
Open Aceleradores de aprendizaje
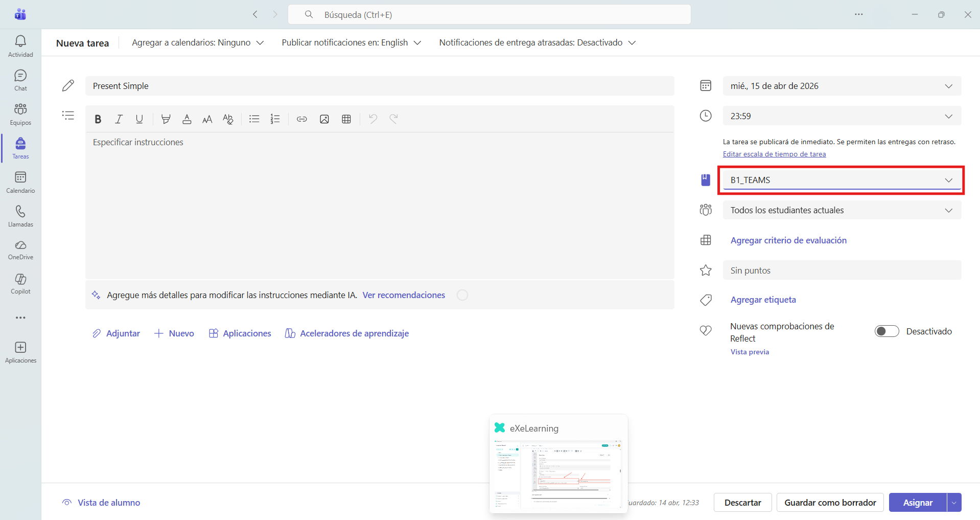click(x=347, y=333)
